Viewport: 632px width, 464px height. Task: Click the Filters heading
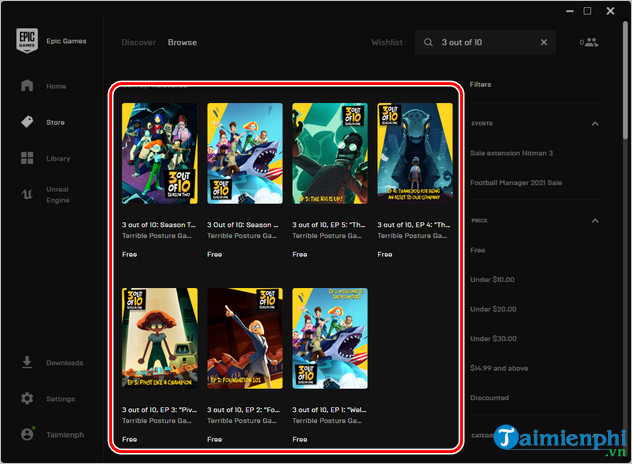tap(480, 84)
